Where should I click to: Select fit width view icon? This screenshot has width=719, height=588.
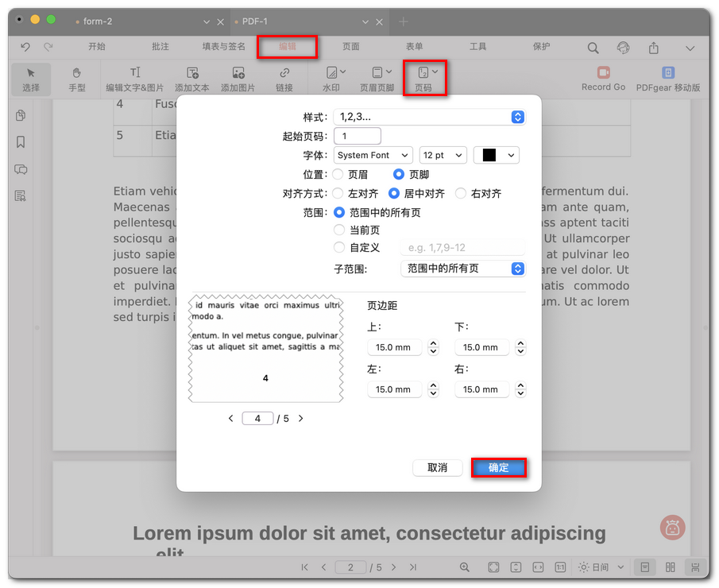[538, 567]
